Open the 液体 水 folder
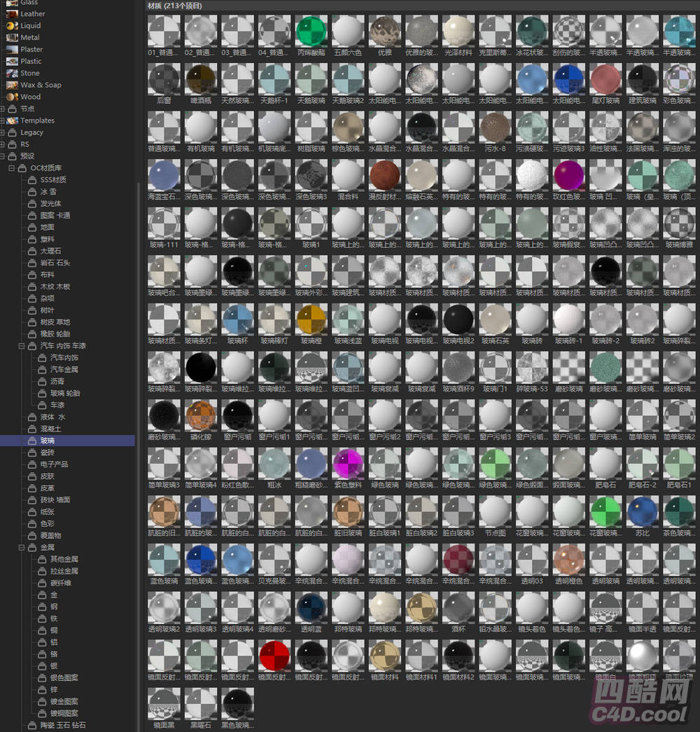Screen dimensions: 700x732 [52, 417]
